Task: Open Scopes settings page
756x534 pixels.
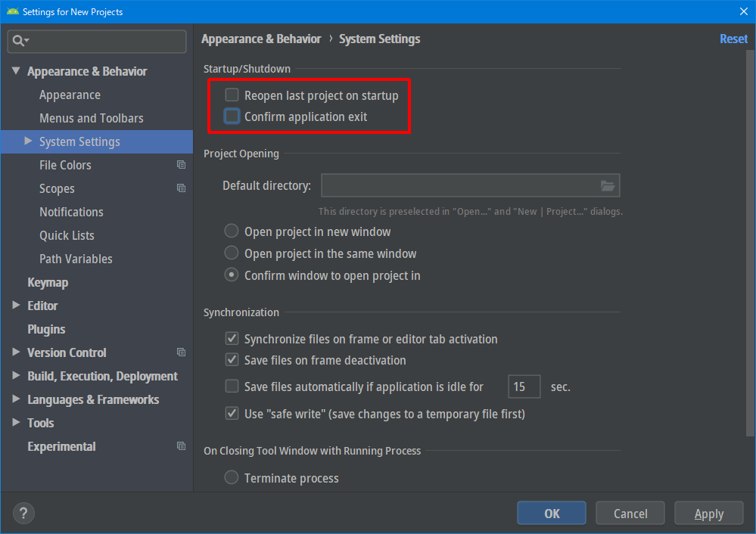Action: [57, 189]
